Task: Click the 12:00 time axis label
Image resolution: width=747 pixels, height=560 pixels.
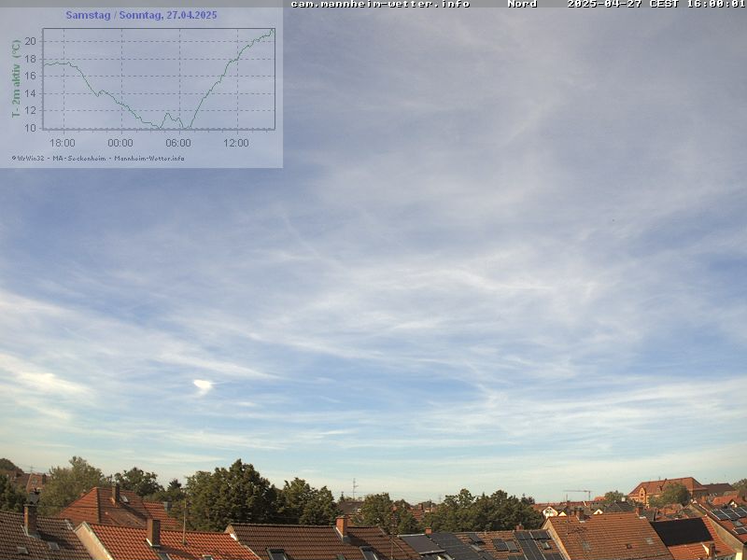Action: 236,143
